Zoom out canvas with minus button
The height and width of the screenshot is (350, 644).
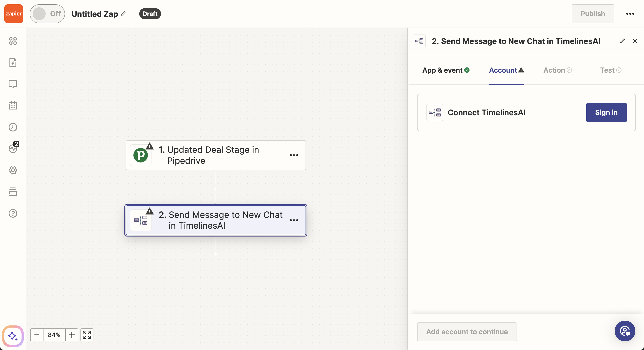coord(37,335)
